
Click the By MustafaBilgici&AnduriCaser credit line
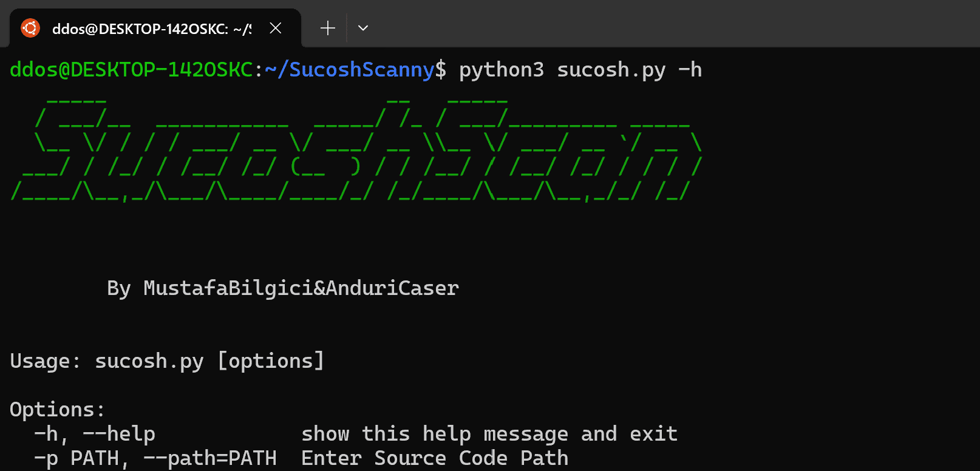[x=283, y=288]
